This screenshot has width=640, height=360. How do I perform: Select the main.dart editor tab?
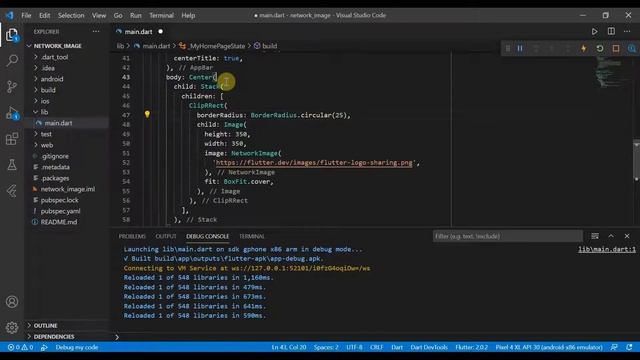139,31
